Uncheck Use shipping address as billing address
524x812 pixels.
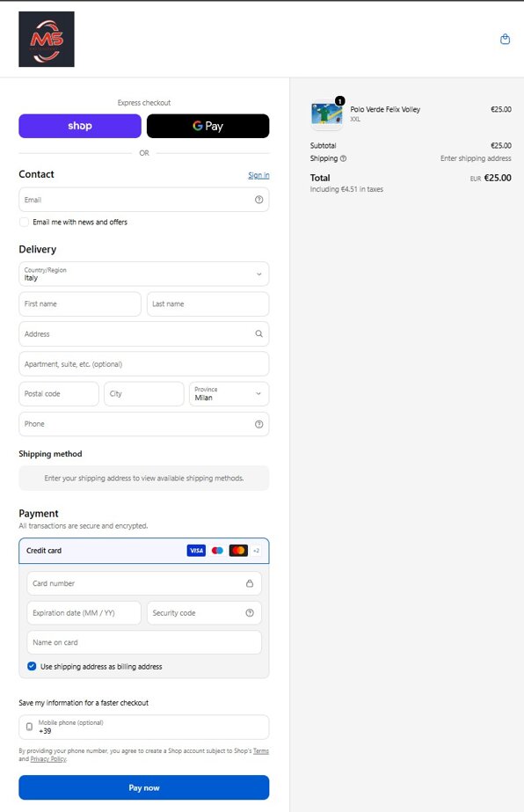[32, 667]
